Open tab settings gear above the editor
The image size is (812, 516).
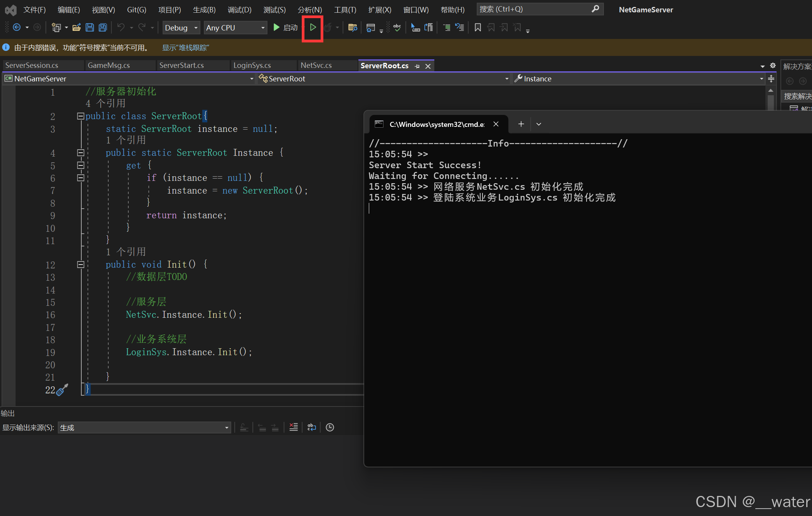tap(773, 66)
